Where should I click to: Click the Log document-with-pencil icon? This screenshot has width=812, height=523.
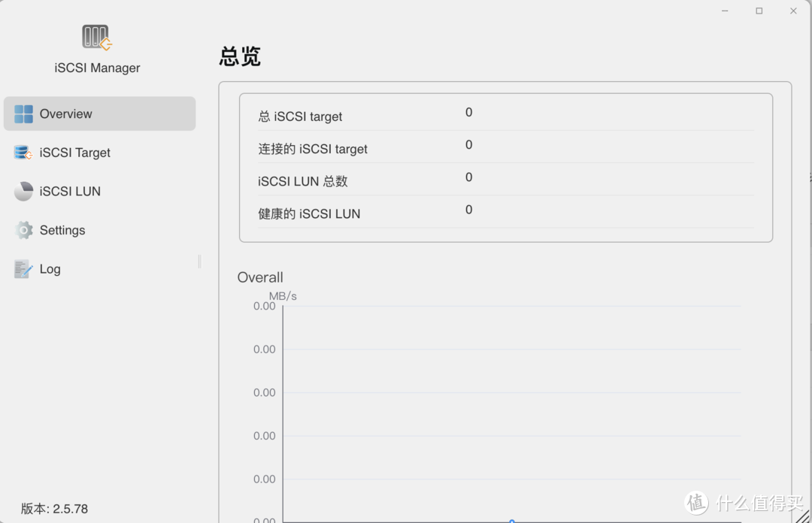click(22, 268)
